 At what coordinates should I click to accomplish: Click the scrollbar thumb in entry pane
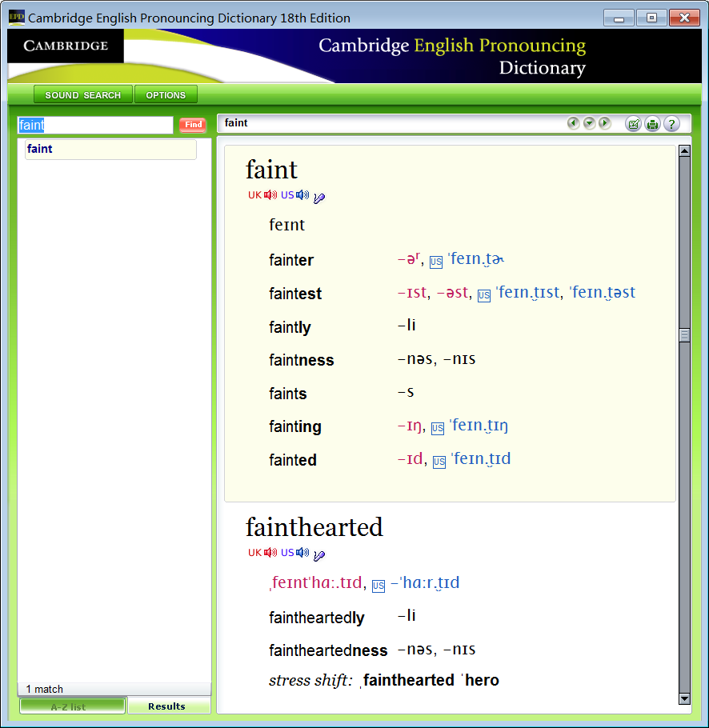684,334
